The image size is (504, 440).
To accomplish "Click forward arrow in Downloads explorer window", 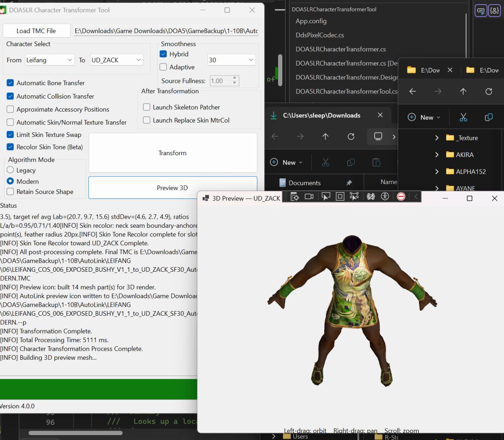I will [x=300, y=136].
